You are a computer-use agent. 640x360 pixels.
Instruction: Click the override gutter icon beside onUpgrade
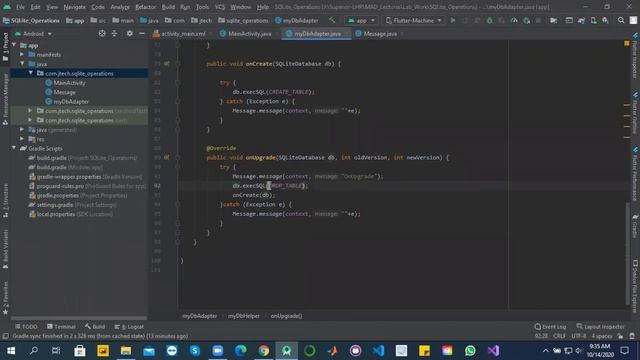167,157
